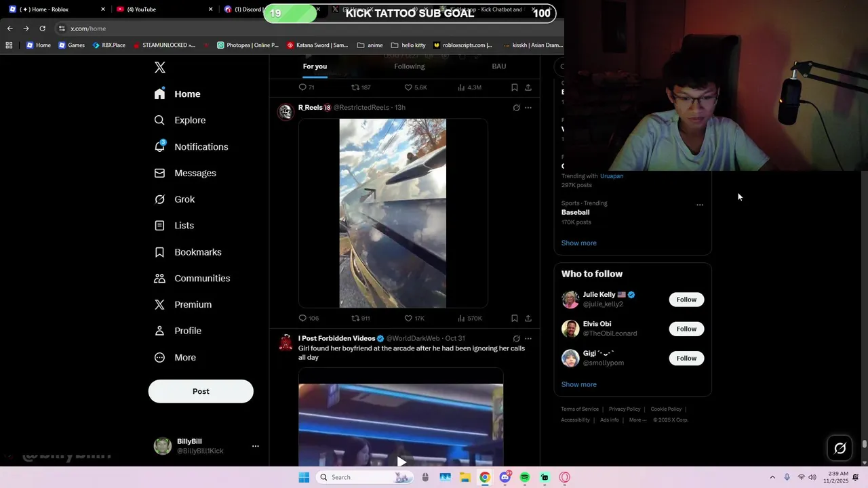868x488 pixels.
Task: Click the X logo in the sidebar
Action: click(x=160, y=67)
